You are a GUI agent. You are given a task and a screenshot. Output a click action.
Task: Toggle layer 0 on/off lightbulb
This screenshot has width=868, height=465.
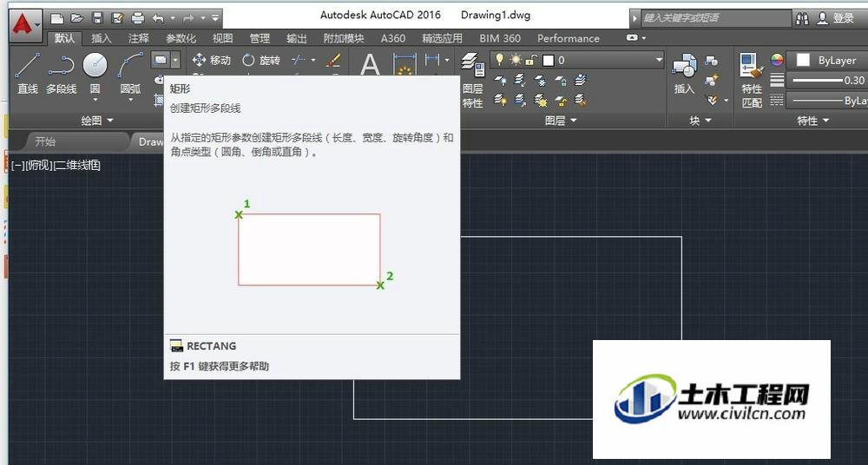click(499, 59)
